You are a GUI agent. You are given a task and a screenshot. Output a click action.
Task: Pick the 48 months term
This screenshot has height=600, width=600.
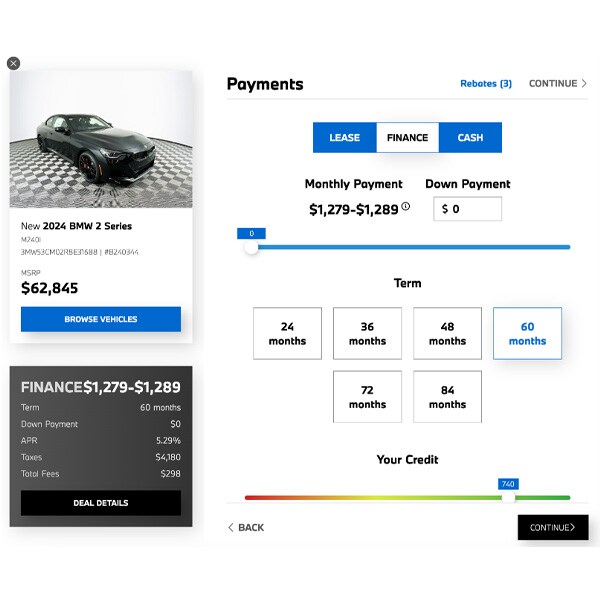pos(447,333)
